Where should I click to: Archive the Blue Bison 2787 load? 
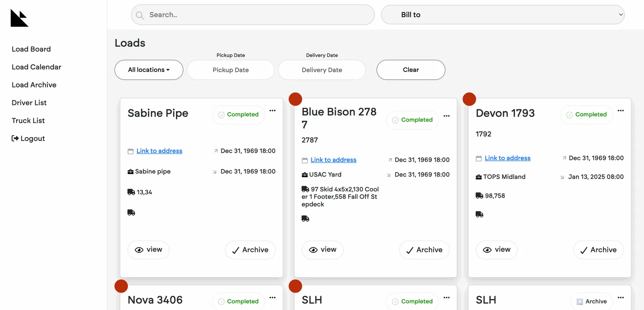424,250
